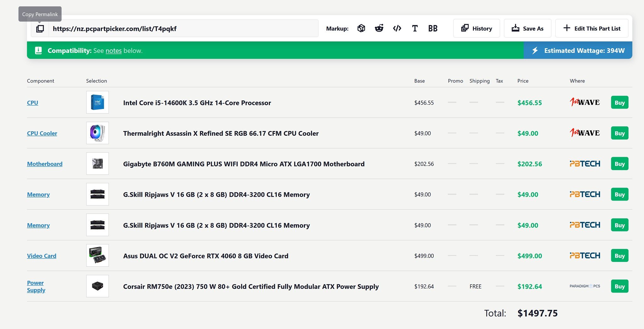Click the copy permalink icon

[x=40, y=29]
